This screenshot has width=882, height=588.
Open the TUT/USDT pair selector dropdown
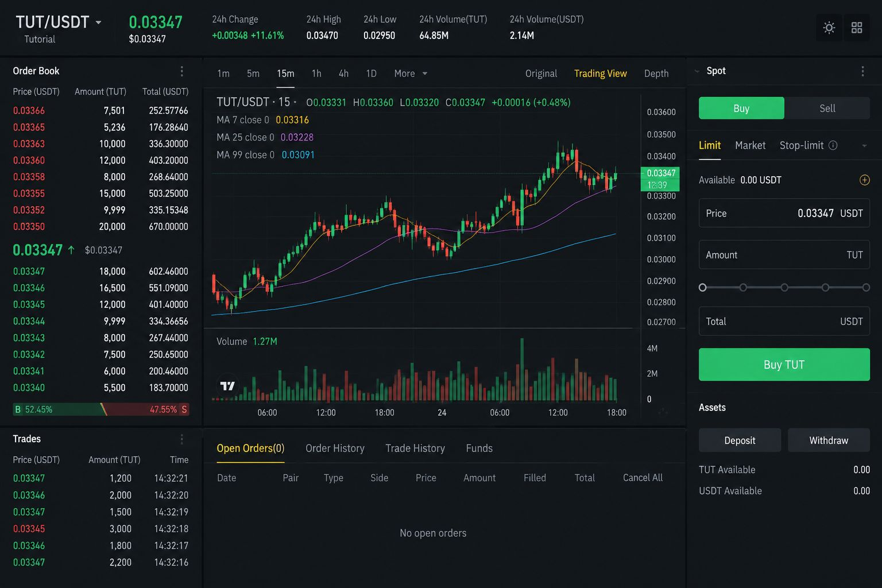[98, 22]
